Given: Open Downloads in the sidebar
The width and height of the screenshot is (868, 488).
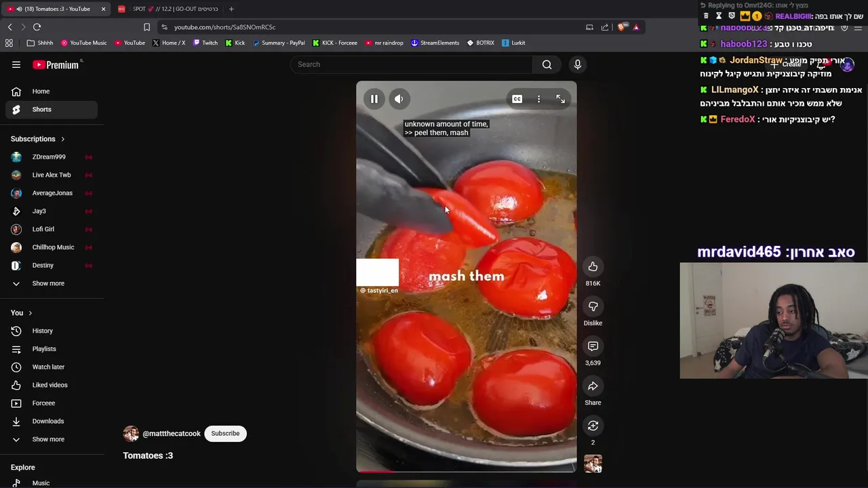Looking at the screenshot, I should [x=52, y=421].
